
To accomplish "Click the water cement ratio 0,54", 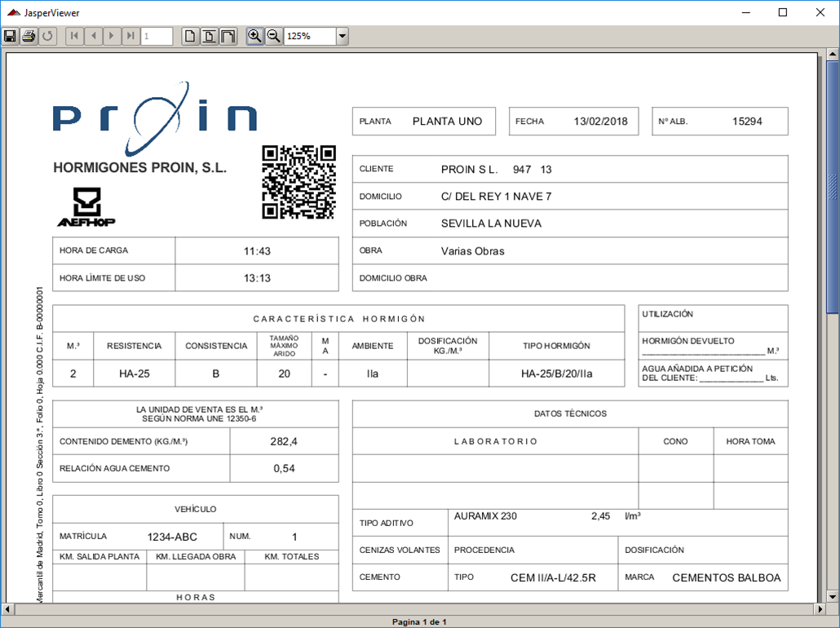I will click(284, 468).
